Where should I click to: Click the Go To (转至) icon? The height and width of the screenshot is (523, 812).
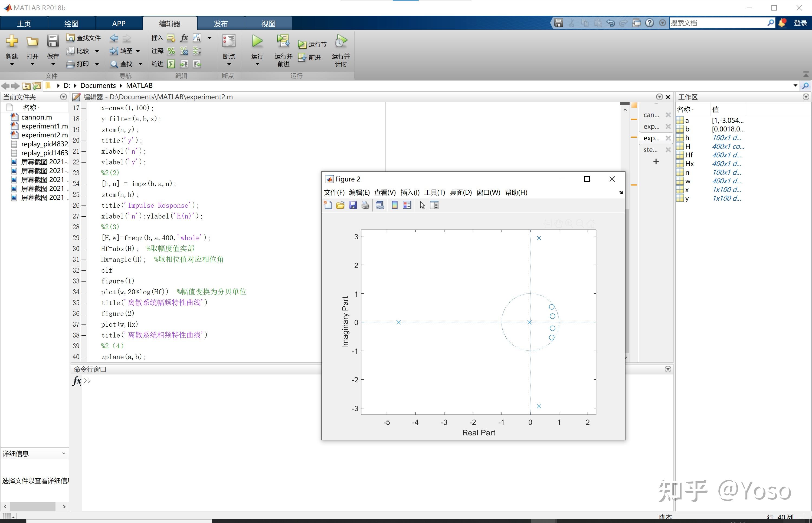pyautogui.click(x=114, y=51)
